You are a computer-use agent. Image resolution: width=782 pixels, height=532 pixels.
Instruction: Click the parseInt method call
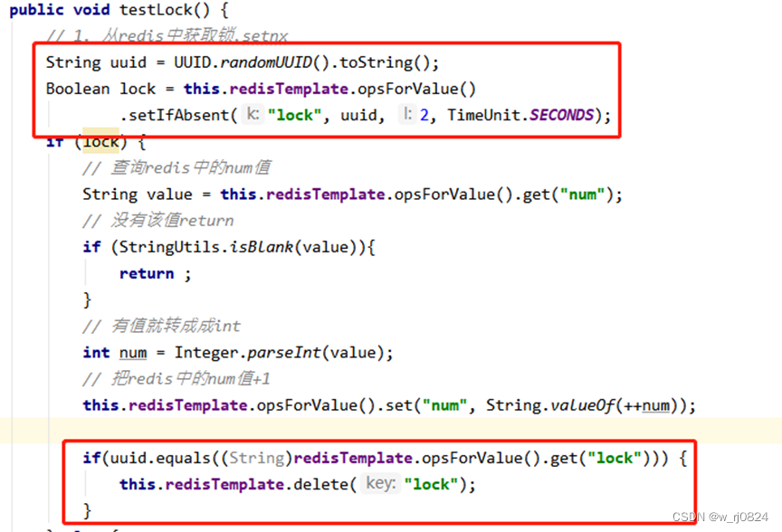tap(284, 353)
